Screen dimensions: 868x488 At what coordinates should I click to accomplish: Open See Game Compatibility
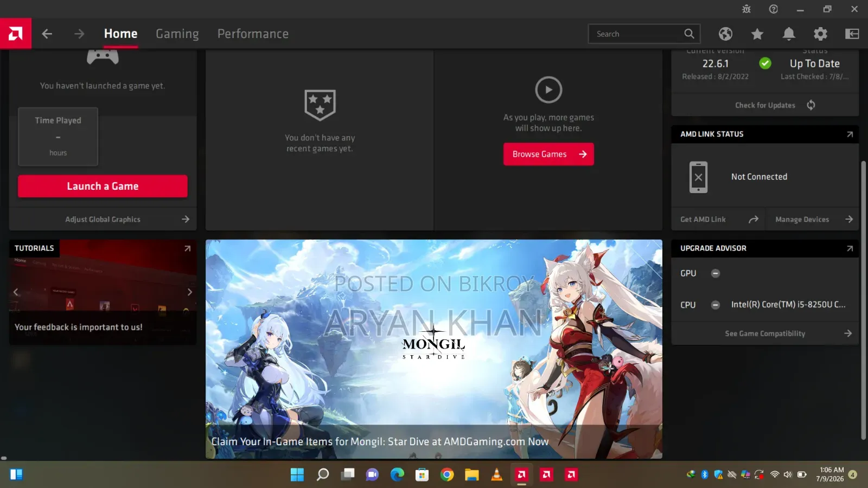tap(765, 333)
